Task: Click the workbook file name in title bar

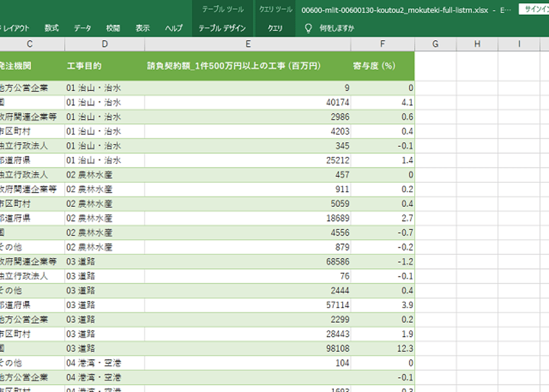Action: (x=395, y=10)
